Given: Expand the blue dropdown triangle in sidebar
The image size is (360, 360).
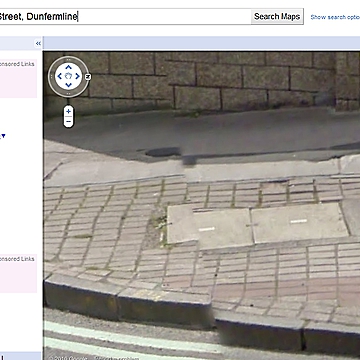Looking at the screenshot, I should tap(3, 136).
